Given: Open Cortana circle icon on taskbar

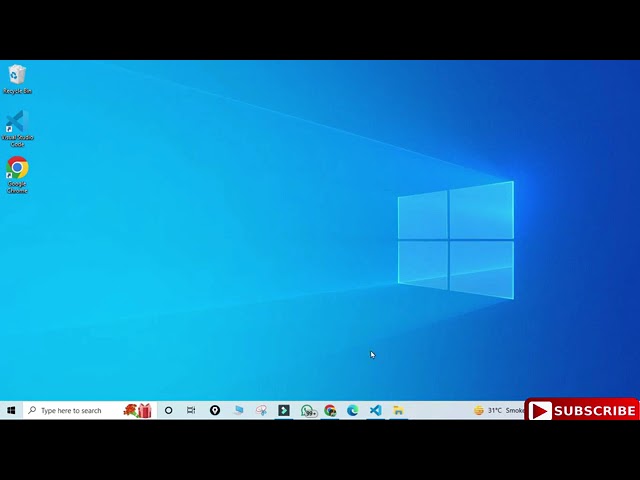Looking at the screenshot, I should click(x=168, y=410).
